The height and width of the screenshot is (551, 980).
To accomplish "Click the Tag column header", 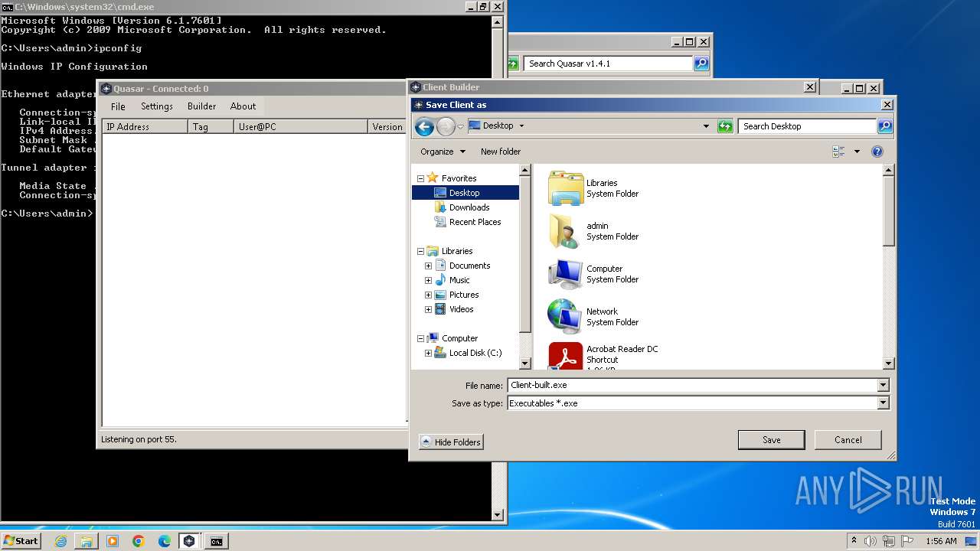I will (x=211, y=127).
